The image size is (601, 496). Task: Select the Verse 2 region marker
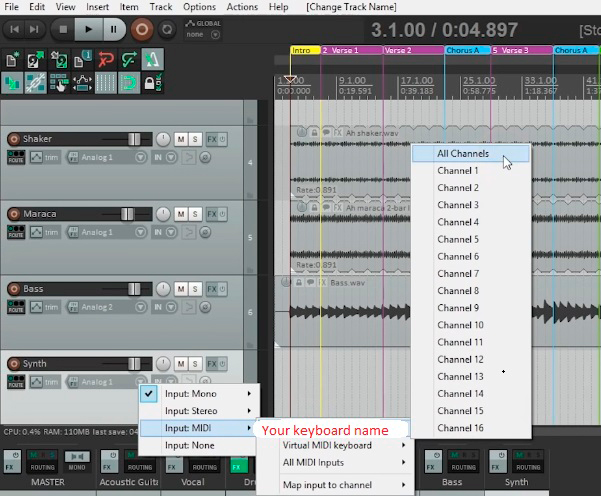pos(414,50)
